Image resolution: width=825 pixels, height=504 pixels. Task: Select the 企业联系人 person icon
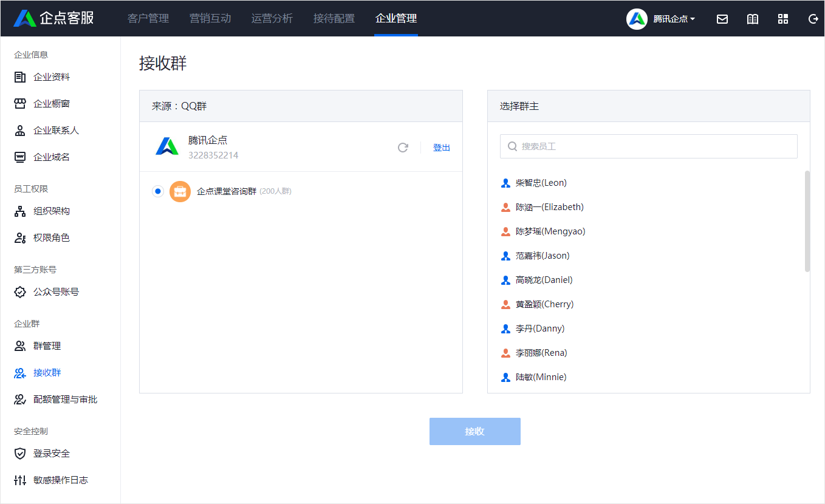[x=19, y=130]
